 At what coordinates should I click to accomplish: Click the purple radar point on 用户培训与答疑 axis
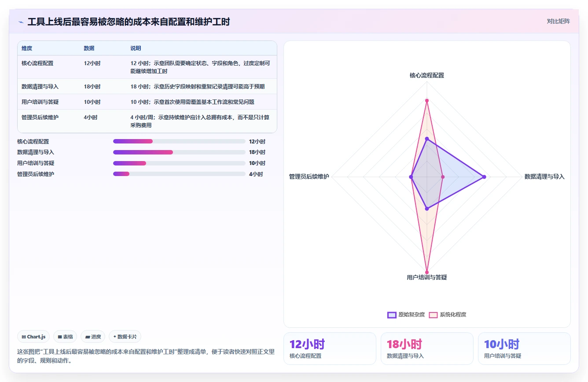coord(427,209)
